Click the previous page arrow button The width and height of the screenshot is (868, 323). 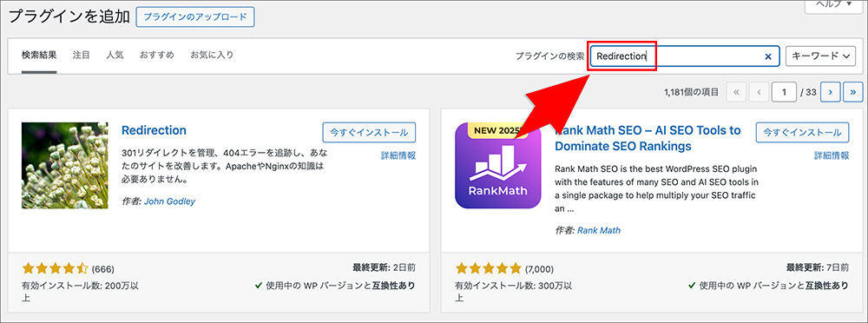pyautogui.click(x=759, y=93)
